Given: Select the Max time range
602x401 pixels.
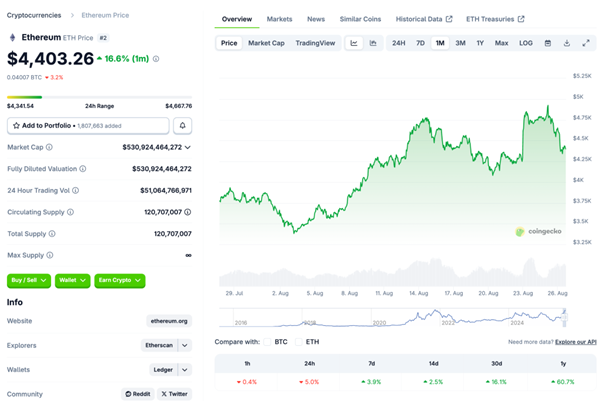Looking at the screenshot, I should click(501, 43).
